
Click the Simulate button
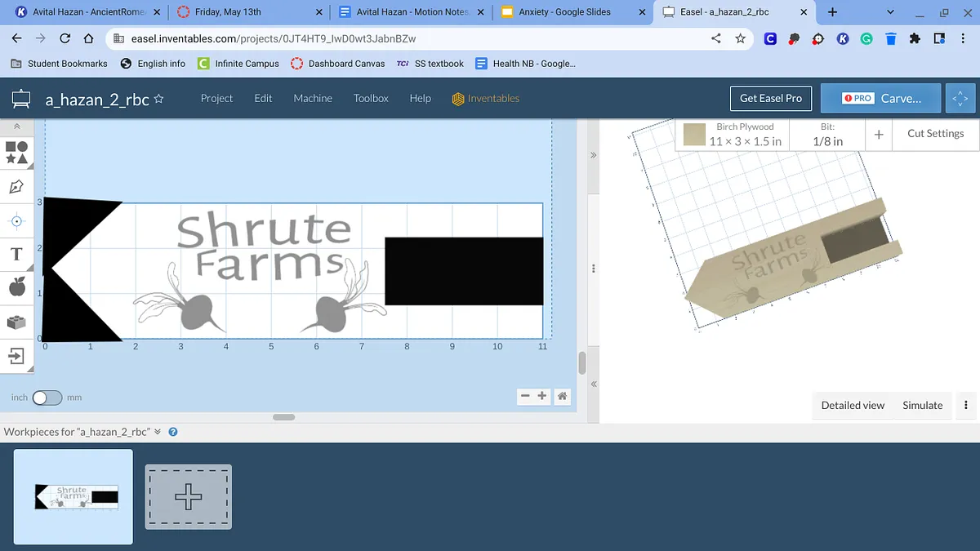click(922, 405)
